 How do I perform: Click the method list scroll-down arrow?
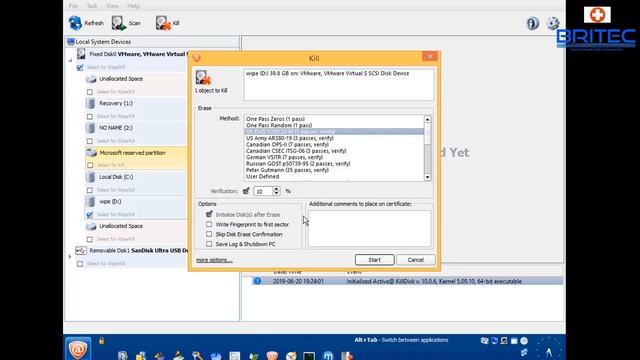(x=427, y=177)
